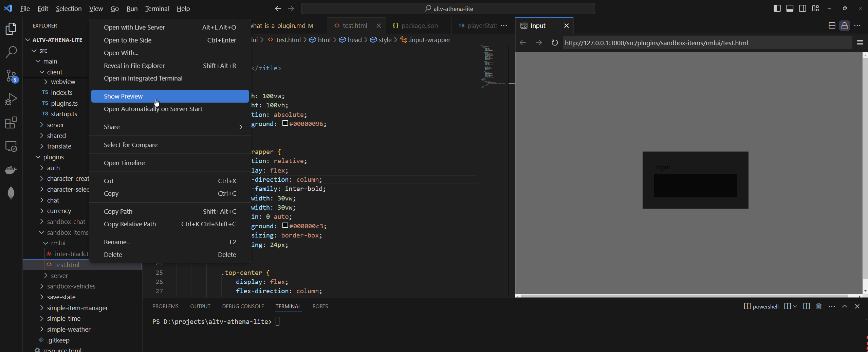The image size is (868, 352).
Task: Toggle the bottom panel layout button
Action: 790,8
